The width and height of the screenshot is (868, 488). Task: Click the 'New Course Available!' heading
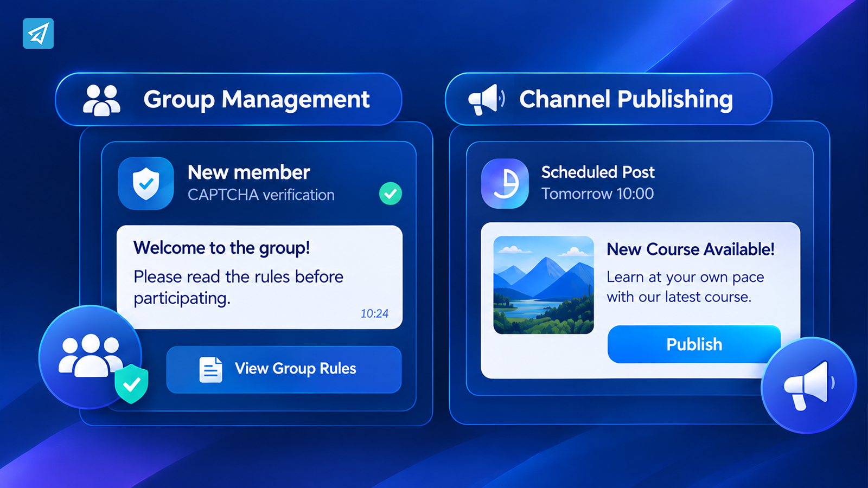point(691,249)
